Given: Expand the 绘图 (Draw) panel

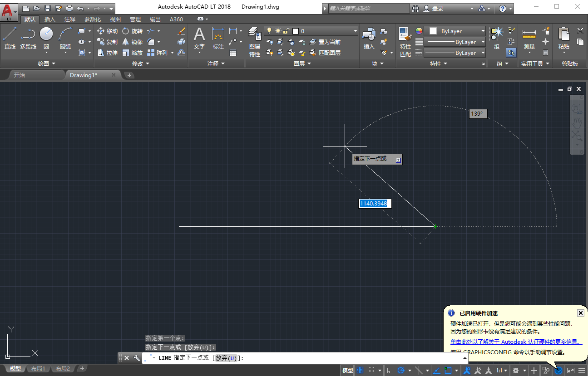Looking at the screenshot, I should tap(46, 63).
